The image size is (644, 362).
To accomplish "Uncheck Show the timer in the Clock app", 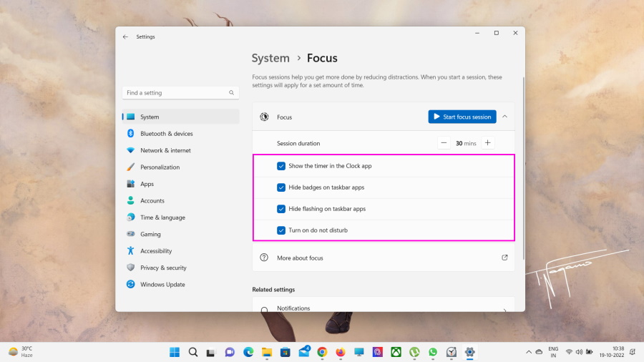I will tap(281, 166).
